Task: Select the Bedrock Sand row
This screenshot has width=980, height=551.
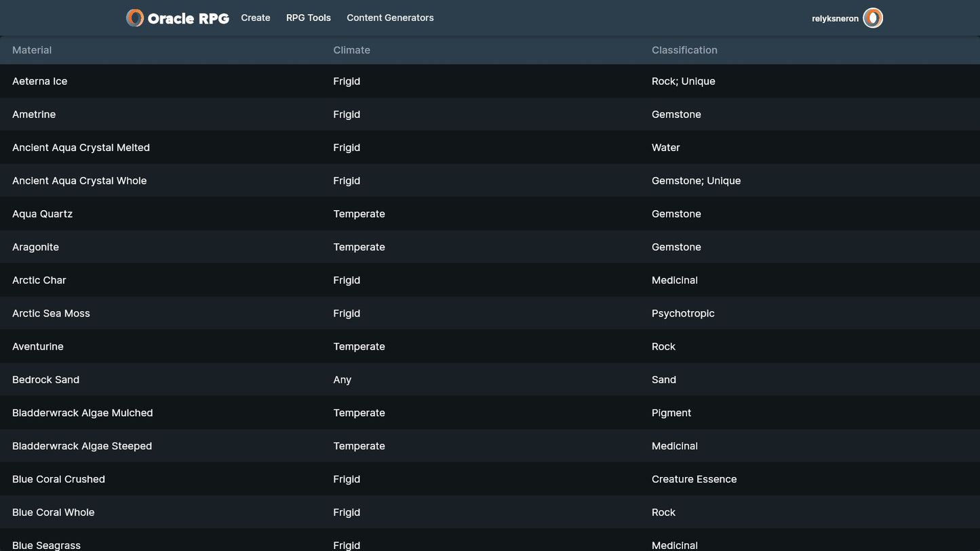Action: [45, 380]
